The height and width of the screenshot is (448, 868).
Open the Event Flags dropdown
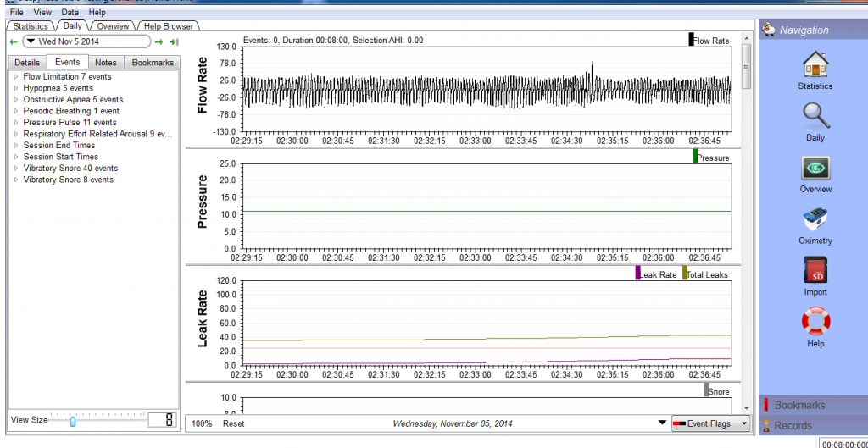pyautogui.click(x=710, y=423)
